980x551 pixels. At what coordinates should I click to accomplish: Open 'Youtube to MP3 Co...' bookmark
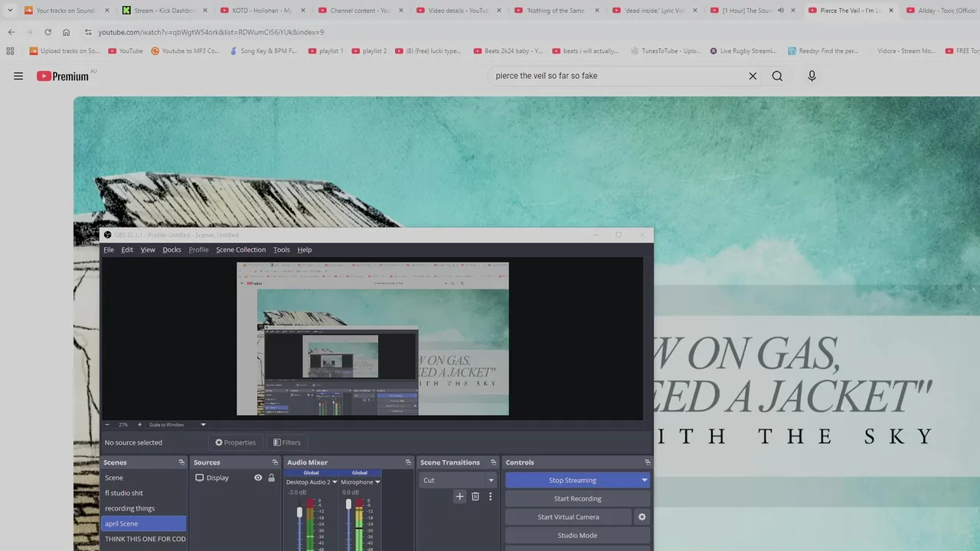(x=185, y=51)
